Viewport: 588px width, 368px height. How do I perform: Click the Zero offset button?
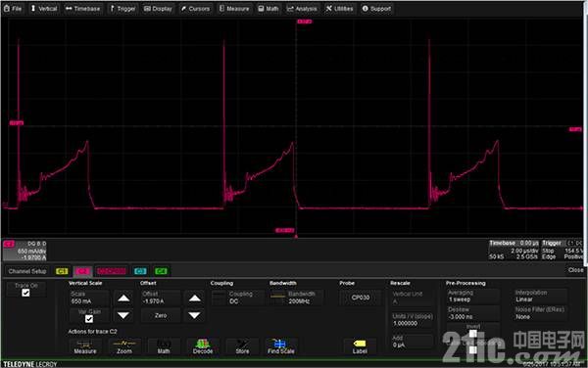(161, 315)
